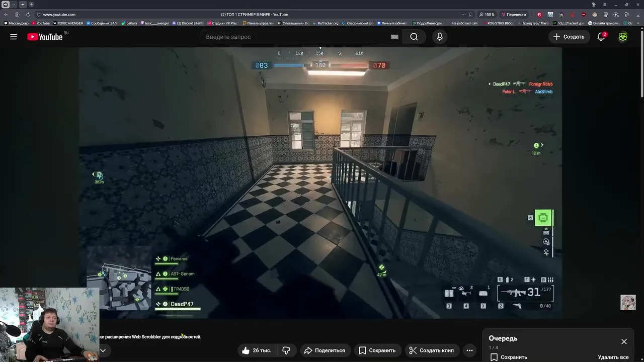
Task: Open the '(2) Discord' bookmark
Action: 188,23
